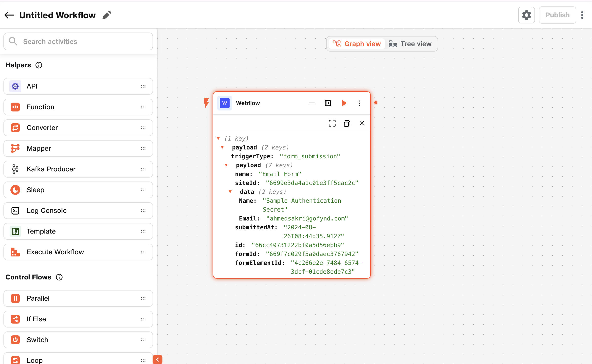Toggle the Webflow node side panel
This screenshot has height=364, width=592.
coord(328,103)
